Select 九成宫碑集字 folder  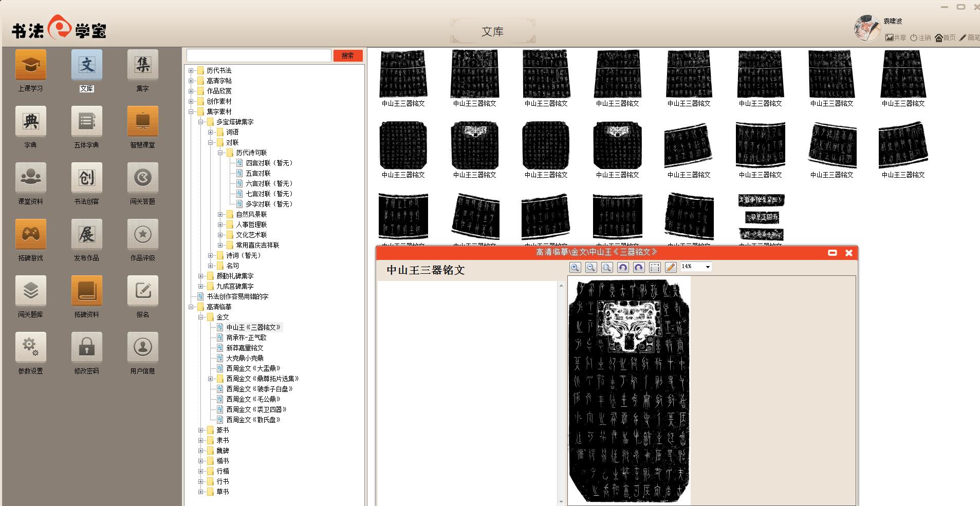coord(235,286)
